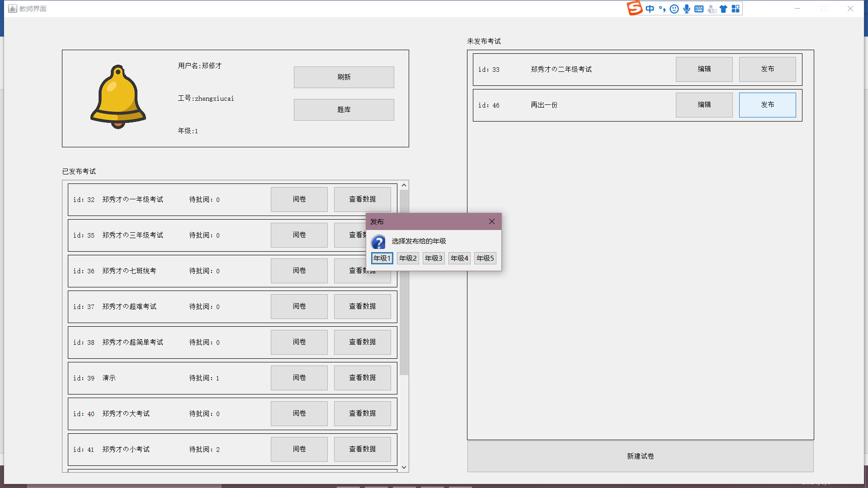Select 年级1 in the publish dialog

[382, 258]
